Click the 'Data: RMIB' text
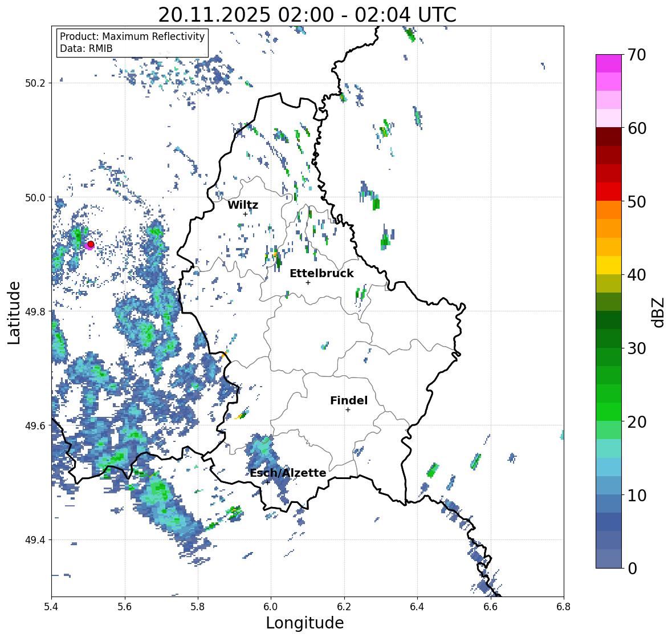Image resolution: width=672 pixels, height=637 pixels. (x=86, y=48)
